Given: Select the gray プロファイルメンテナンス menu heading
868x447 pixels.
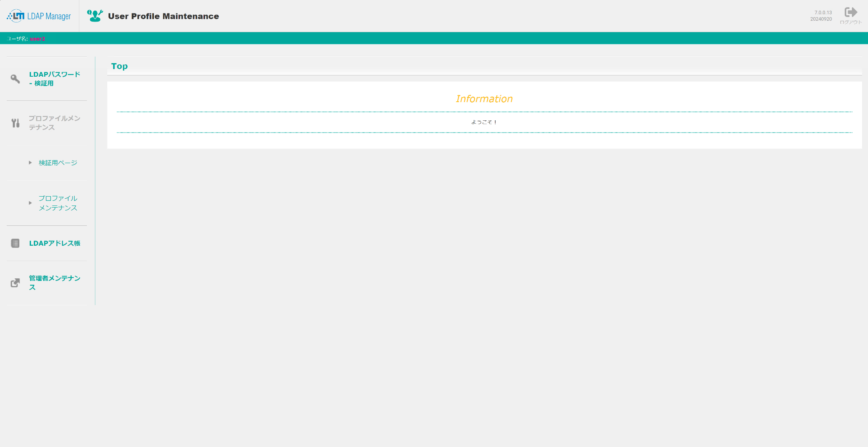Looking at the screenshot, I should tap(55, 123).
